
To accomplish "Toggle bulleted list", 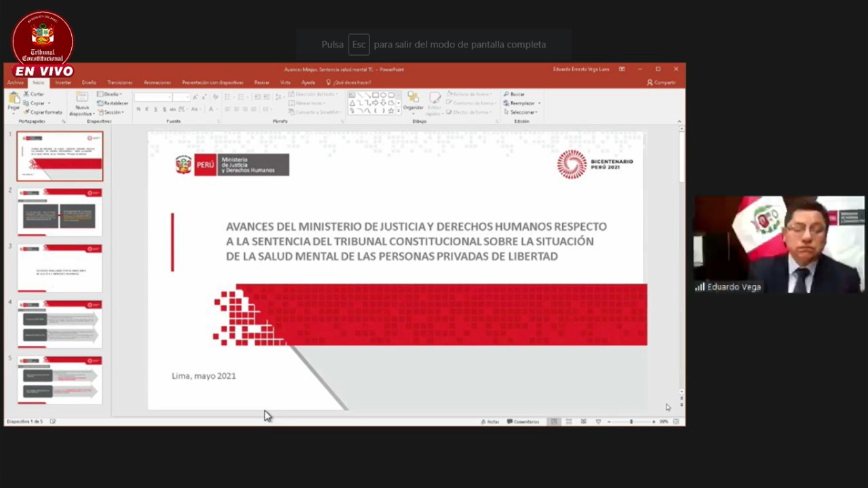I will point(229,98).
